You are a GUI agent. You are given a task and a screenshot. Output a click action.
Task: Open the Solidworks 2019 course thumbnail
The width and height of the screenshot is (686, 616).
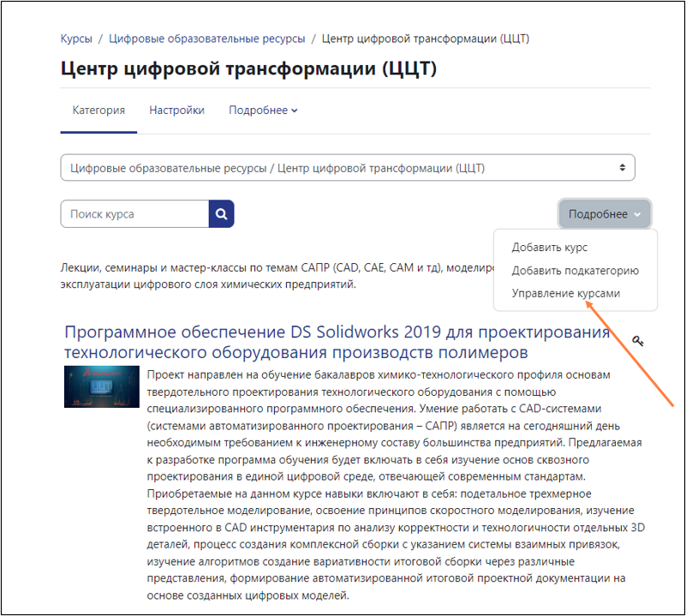[x=102, y=386]
